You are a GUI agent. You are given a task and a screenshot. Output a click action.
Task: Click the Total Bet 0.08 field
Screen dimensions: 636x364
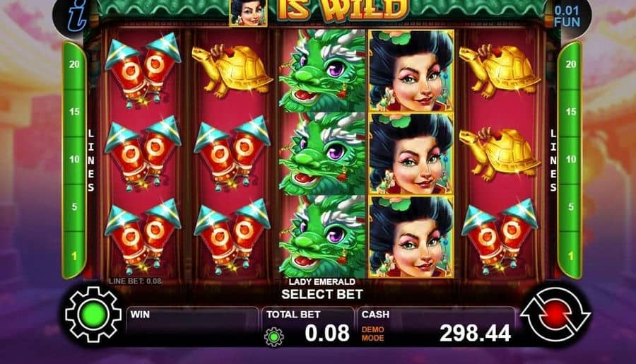point(308,327)
